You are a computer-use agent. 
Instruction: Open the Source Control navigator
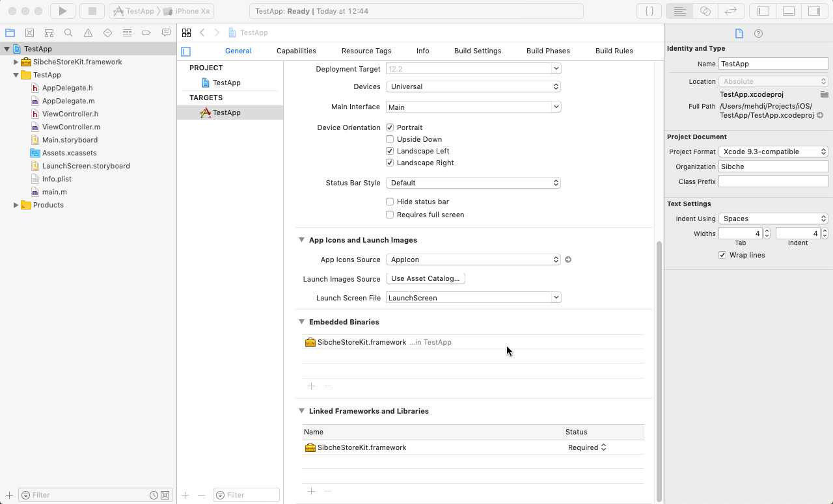[29, 33]
